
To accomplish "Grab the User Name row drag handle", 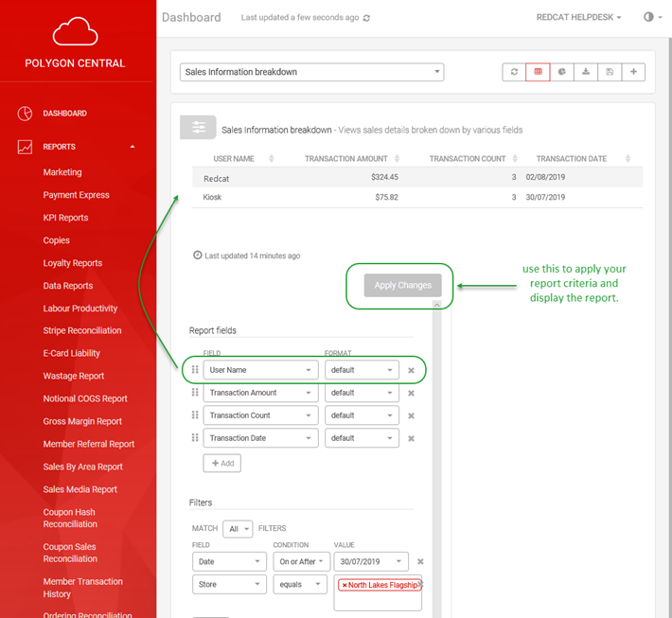I will coord(195,369).
